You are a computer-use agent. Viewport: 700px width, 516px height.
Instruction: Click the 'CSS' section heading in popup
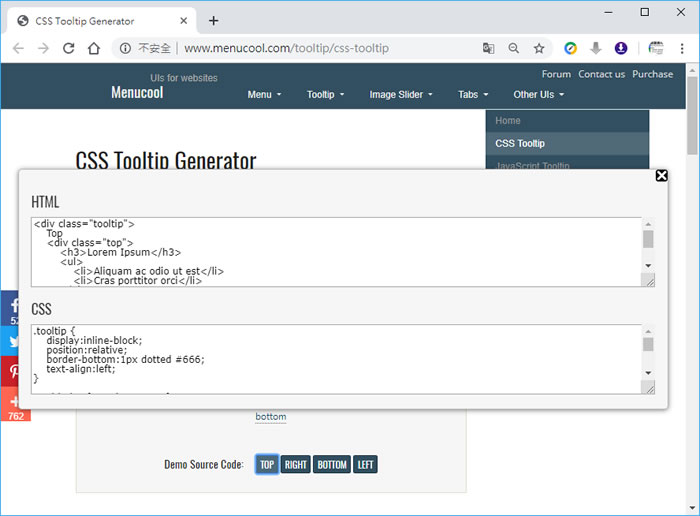coord(42,309)
